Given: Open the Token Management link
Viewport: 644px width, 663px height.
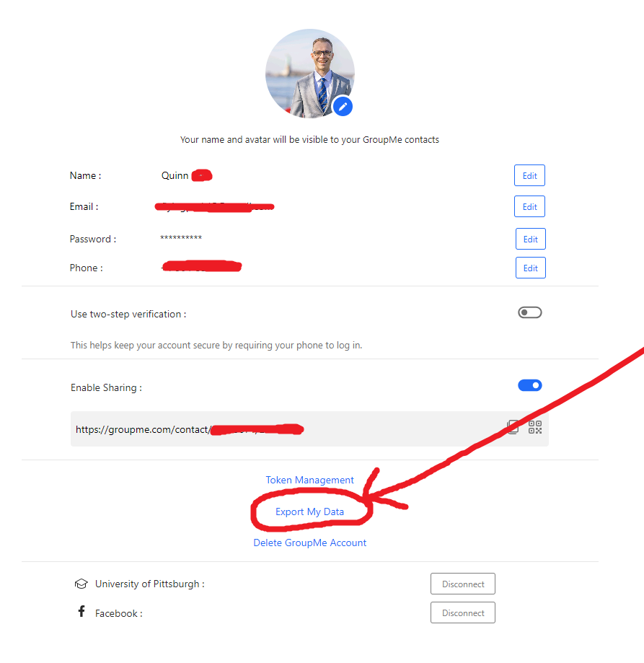Looking at the screenshot, I should tap(310, 480).
